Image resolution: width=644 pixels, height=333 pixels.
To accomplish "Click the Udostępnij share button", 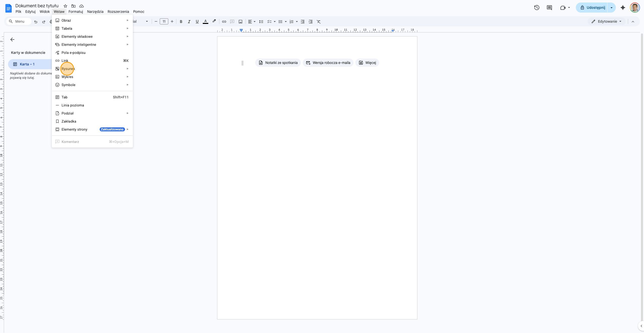I will 592,8.
